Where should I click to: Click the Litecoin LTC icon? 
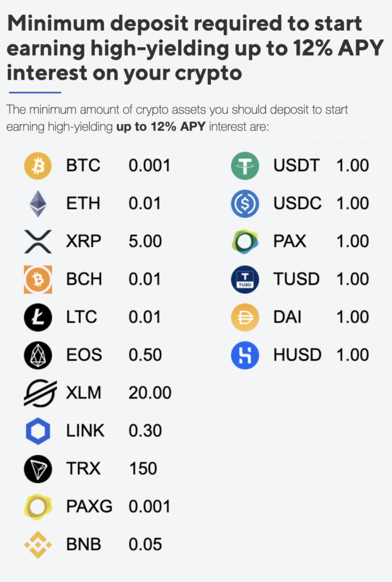(38, 317)
